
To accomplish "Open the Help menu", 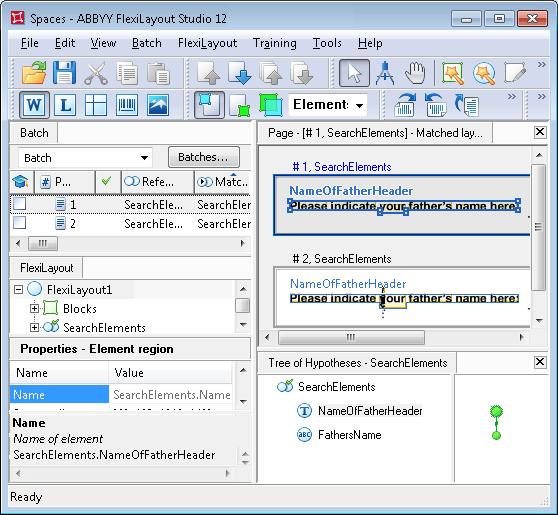I will click(370, 43).
